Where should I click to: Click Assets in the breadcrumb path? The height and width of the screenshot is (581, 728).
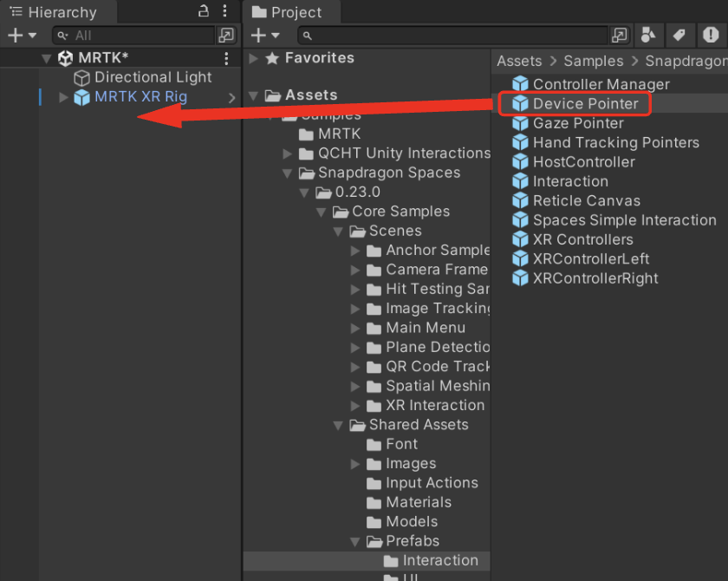(519, 62)
